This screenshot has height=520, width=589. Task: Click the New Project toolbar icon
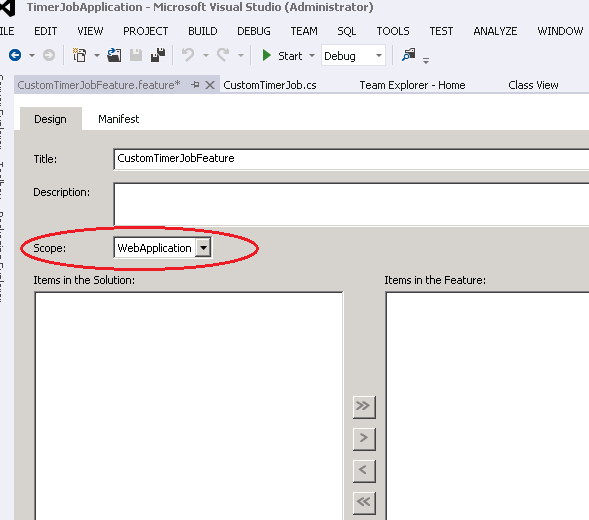79,56
